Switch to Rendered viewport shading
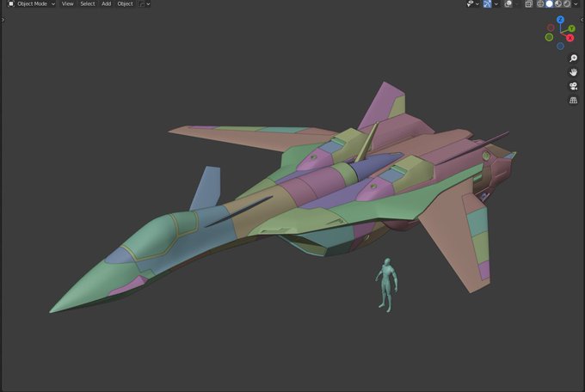 567,3
